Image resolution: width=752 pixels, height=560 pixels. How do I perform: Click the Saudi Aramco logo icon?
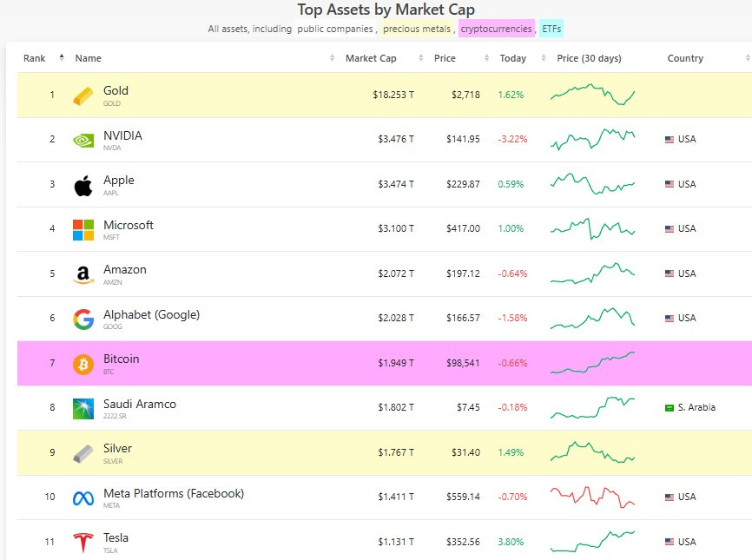coord(83,408)
